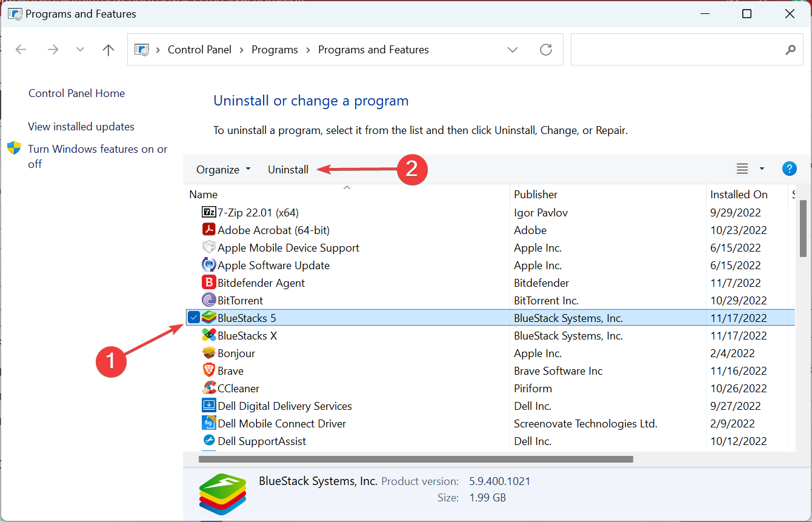
Task: Click the Bonjour box icon
Action: 208,353
